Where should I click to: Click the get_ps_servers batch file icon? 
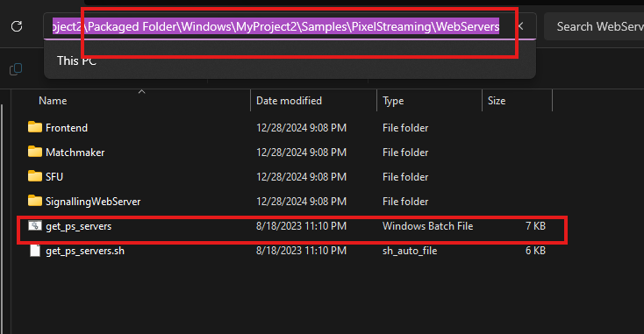pyautogui.click(x=35, y=225)
